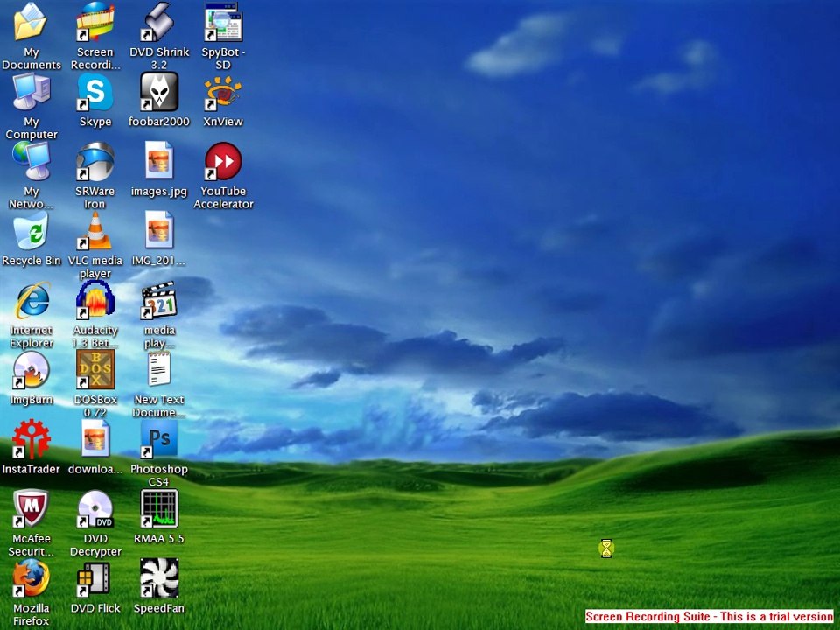840x630 pixels.
Task: Select the Skype shortcut icon
Action: (95, 92)
